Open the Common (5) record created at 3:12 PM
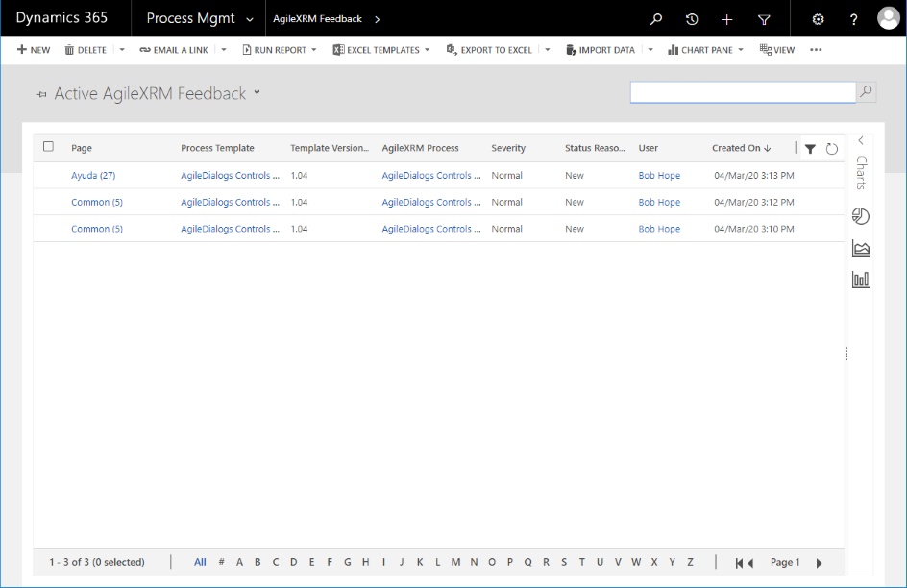This screenshot has height=588, width=907. pos(97,202)
